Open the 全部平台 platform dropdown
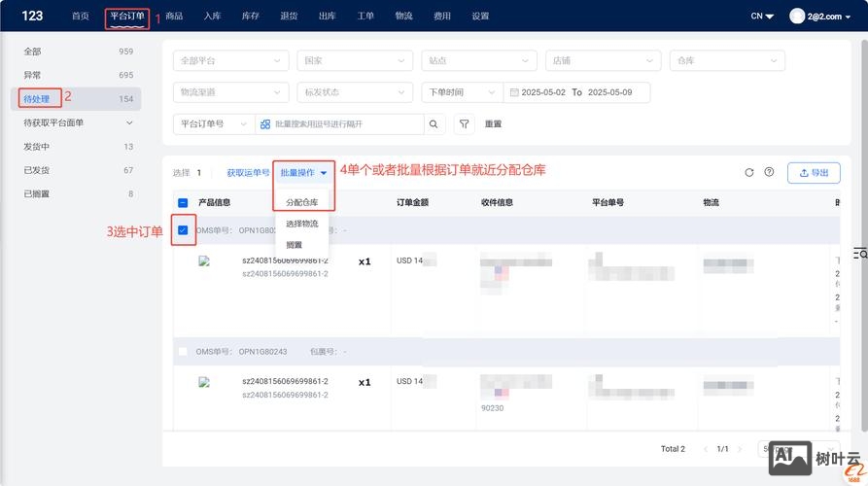868x486 pixels. 230,60
